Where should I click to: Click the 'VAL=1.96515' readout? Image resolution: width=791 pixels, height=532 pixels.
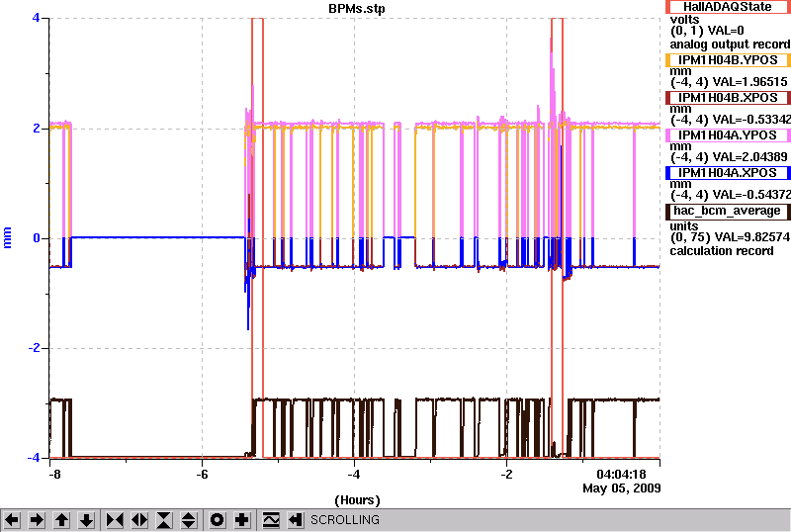(748, 82)
